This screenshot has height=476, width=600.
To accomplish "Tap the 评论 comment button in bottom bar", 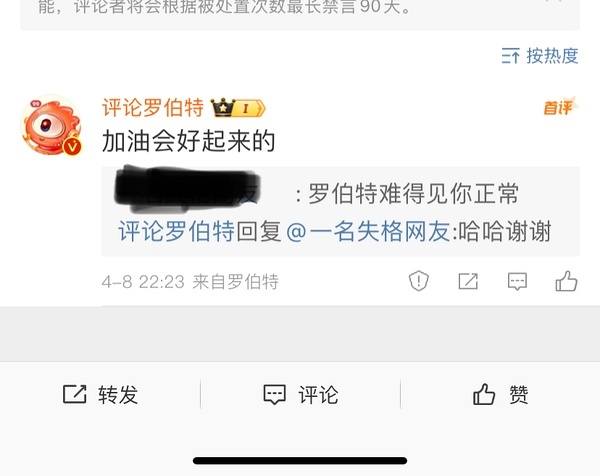I will (301, 394).
